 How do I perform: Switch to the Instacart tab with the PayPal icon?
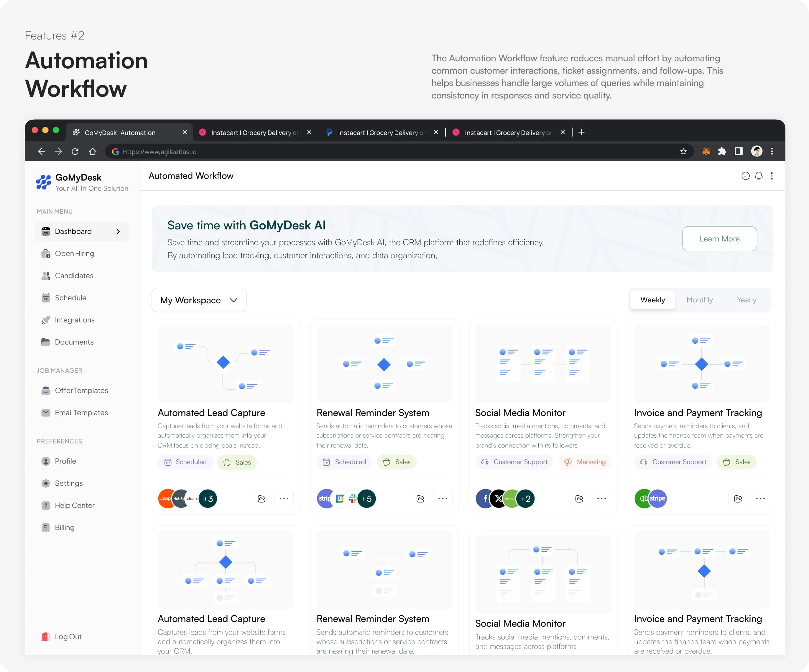tap(382, 132)
